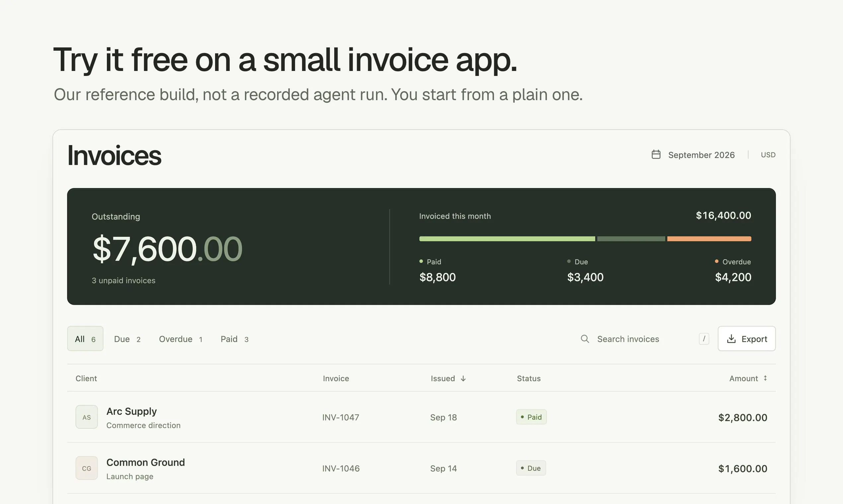Click the orange Overdue segment of progress bar
The height and width of the screenshot is (504, 843).
[709, 239]
